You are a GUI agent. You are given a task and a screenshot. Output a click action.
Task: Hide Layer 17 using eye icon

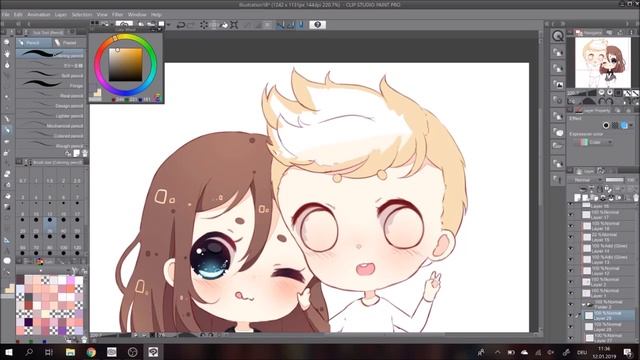(x=571, y=215)
